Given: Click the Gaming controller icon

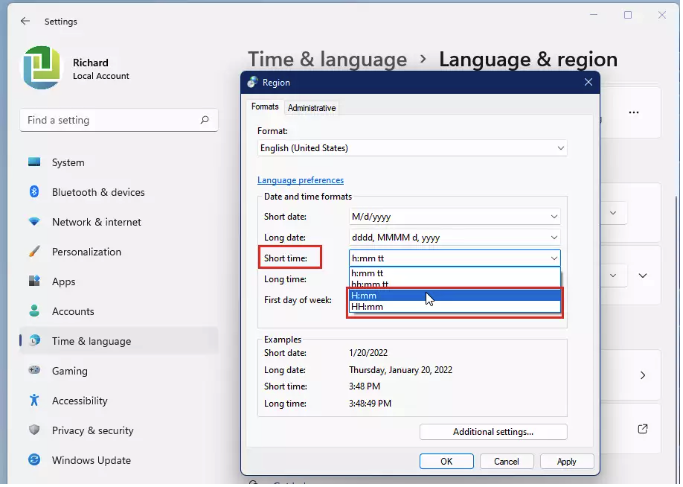Looking at the screenshot, I should [34, 370].
